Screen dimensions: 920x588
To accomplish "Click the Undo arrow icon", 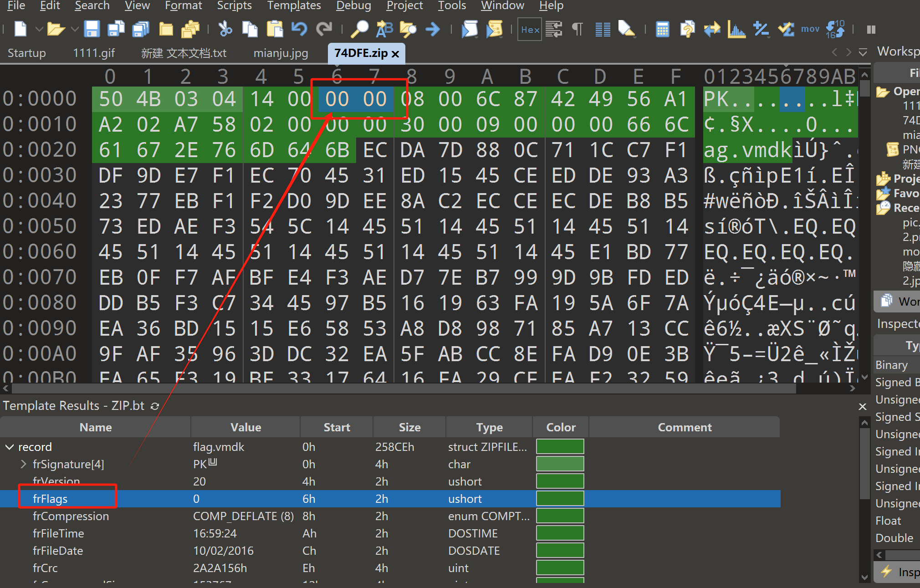I will [x=299, y=30].
